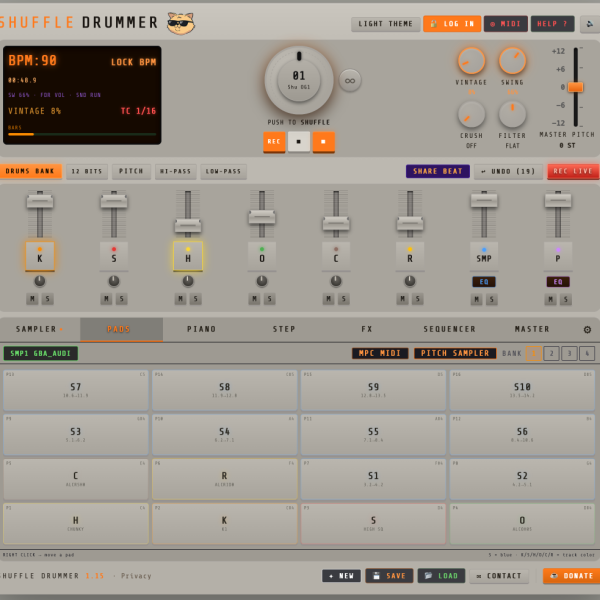Toggle LOCK BPM on display
This screenshot has width=600, height=600.
pyautogui.click(x=134, y=62)
